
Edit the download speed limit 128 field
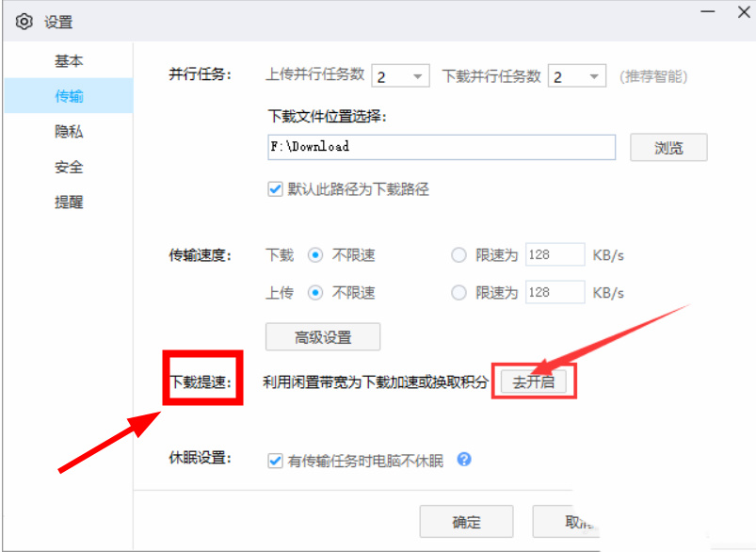(554, 254)
